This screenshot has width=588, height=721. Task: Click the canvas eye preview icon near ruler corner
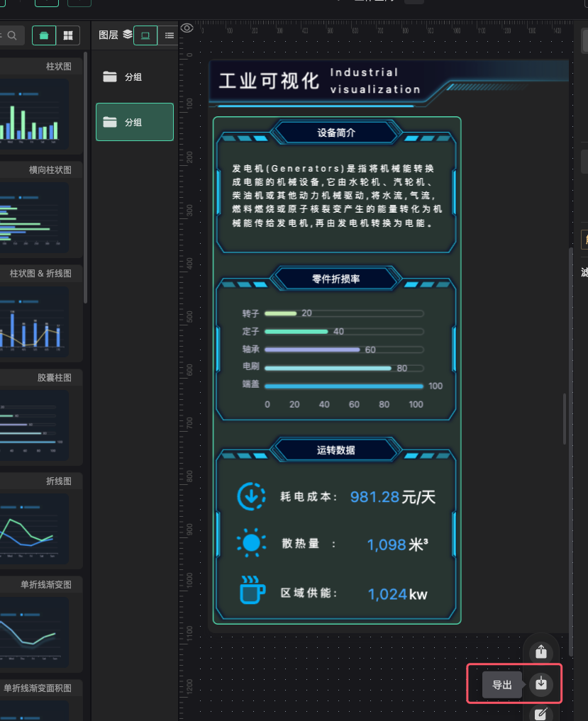(x=187, y=28)
